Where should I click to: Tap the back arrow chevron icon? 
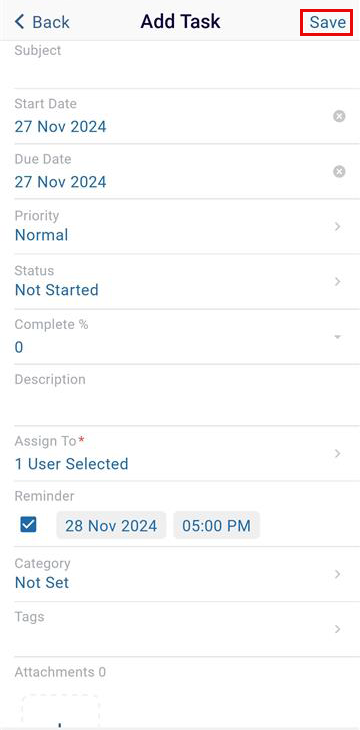click(19, 21)
